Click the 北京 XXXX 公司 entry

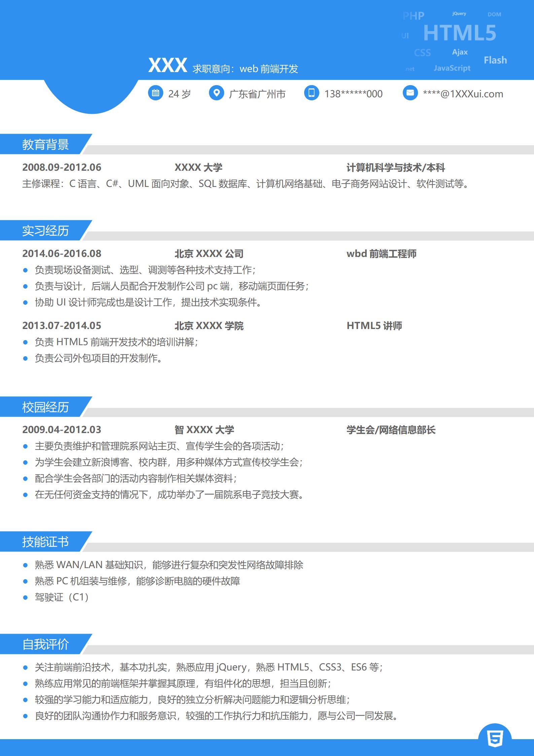209,254
